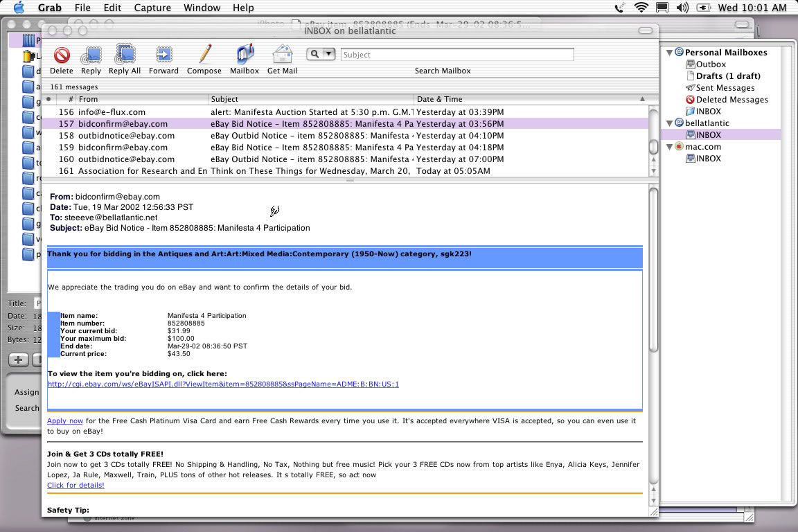Forward the selected message
This screenshot has width=798, height=532.
(163, 55)
